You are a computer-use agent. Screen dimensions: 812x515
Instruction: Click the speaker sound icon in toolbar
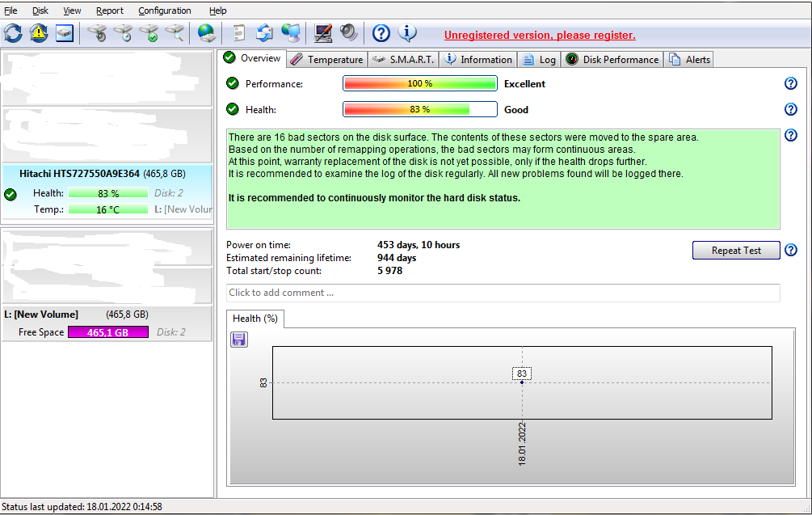coord(348,33)
